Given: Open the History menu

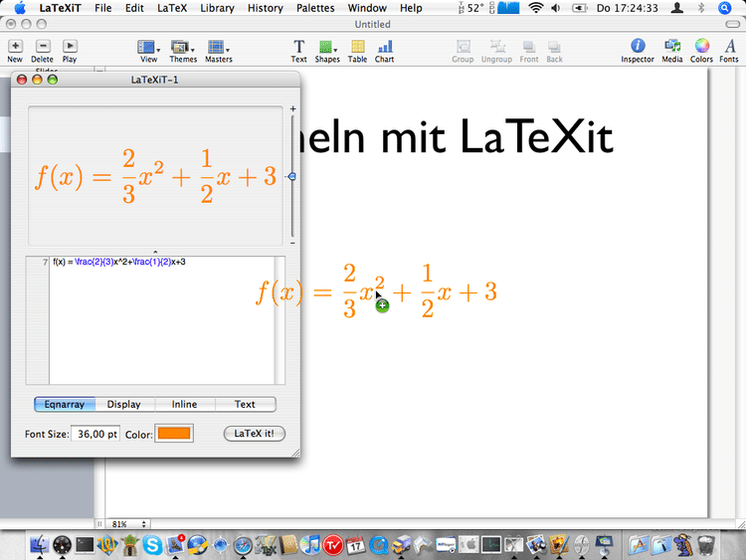Looking at the screenshot, I should tap(265, 8).
